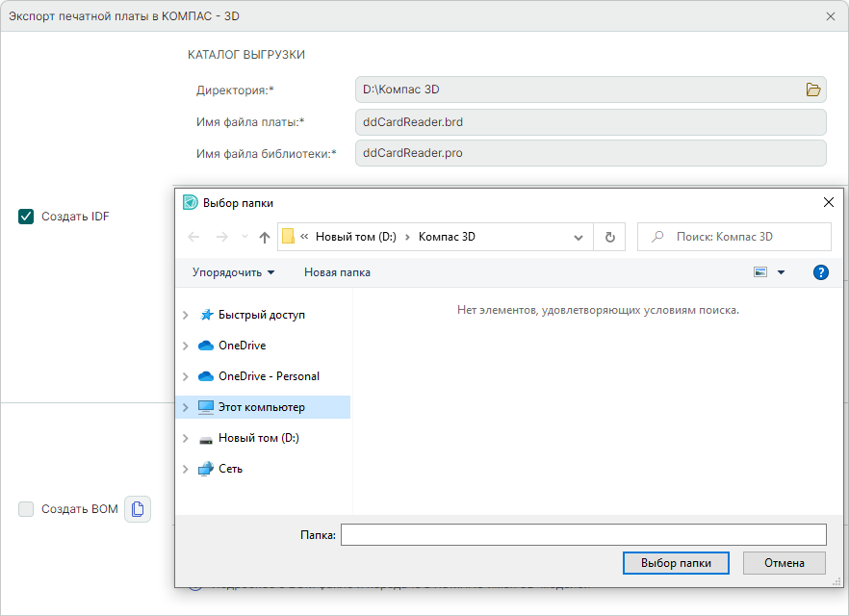849x616 pixels.
Task: Expand the Этот компьютер tree node
Action: point(186,407)
